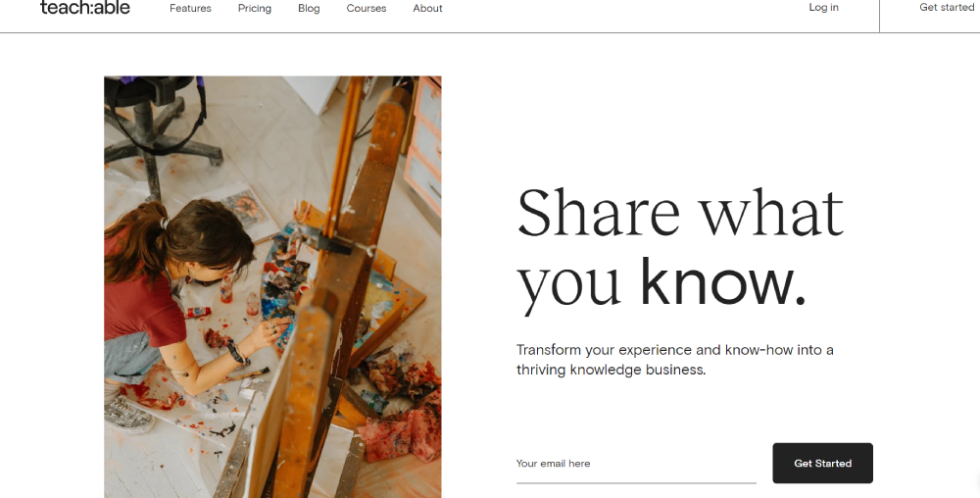Screen dimensions: 980x498
Task: Select Courses in the top navigation
Action: coord(367,9)
